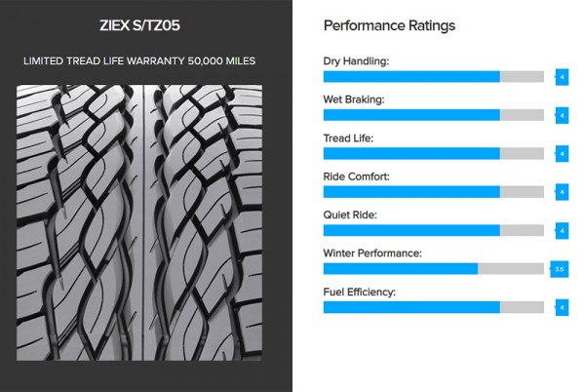Click the Winter Performance rating bar
Screen dimensions: 585x392
(x=433, y=268)
